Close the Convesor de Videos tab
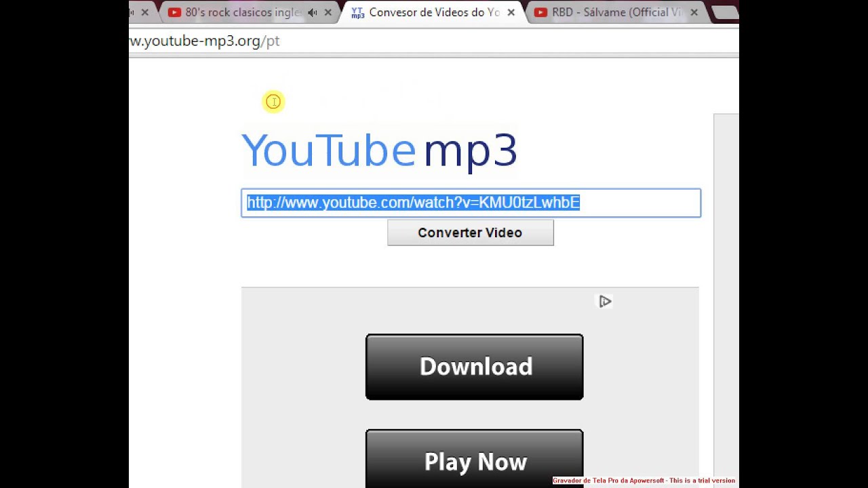This screenshot has width=868, height=488. (511, 12)
